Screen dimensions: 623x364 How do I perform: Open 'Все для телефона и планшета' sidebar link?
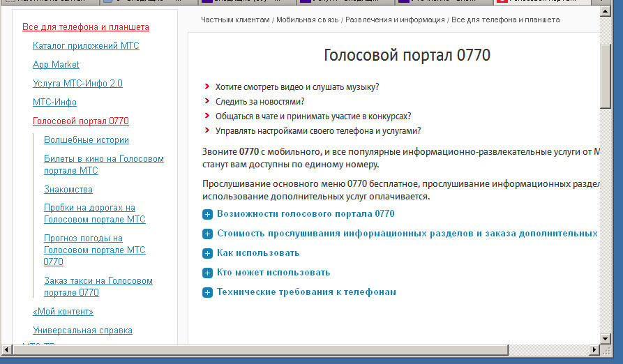[86, 27]
